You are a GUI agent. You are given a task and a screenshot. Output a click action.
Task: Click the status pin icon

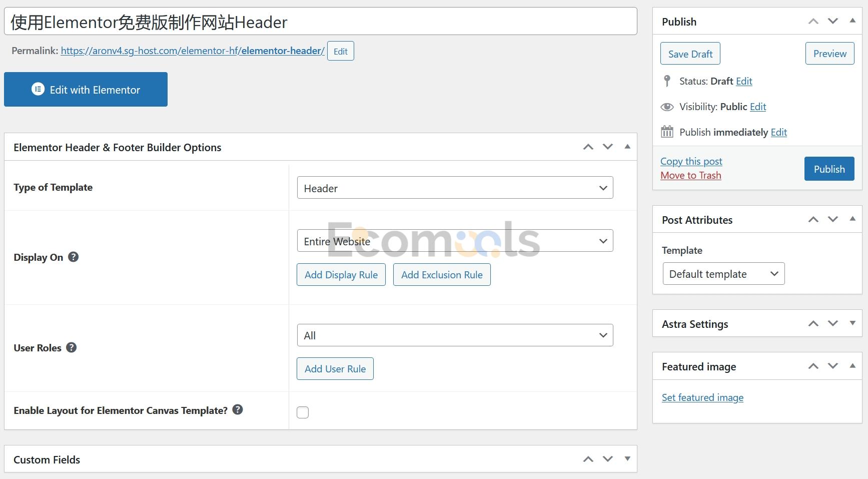tap(667, 81)
